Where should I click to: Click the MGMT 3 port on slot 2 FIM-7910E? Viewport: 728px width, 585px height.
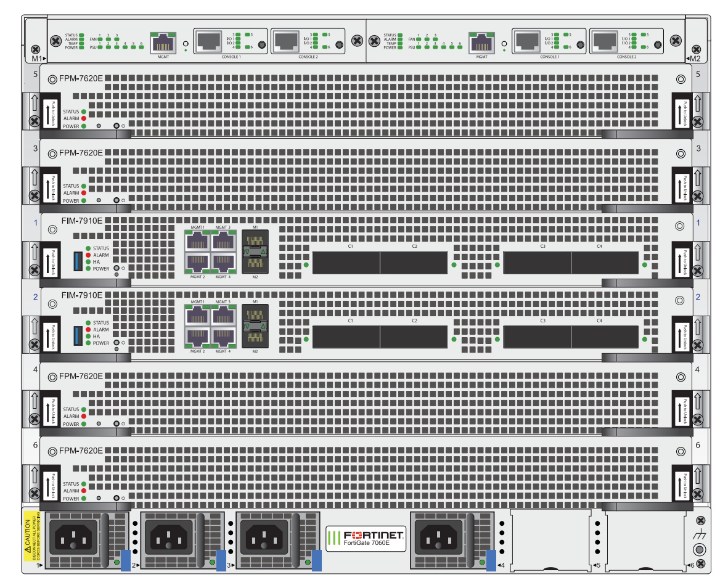[x=223, y=316]
